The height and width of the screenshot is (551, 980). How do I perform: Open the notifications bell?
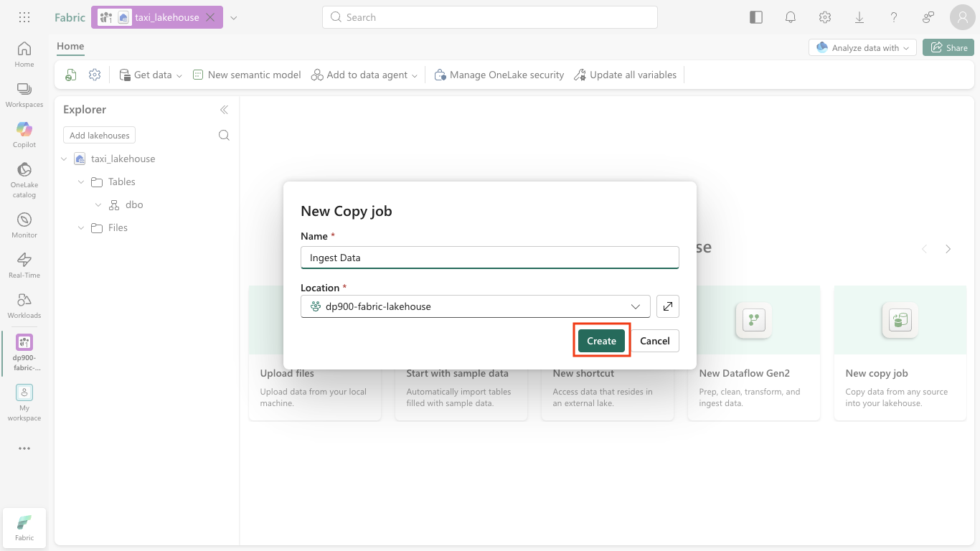(791, 17)
